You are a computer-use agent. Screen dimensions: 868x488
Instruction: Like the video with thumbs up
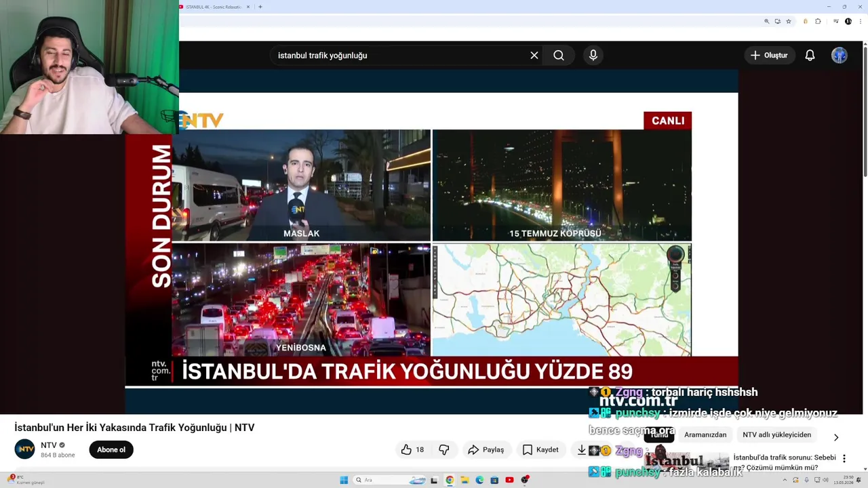[x=412, y=449]
